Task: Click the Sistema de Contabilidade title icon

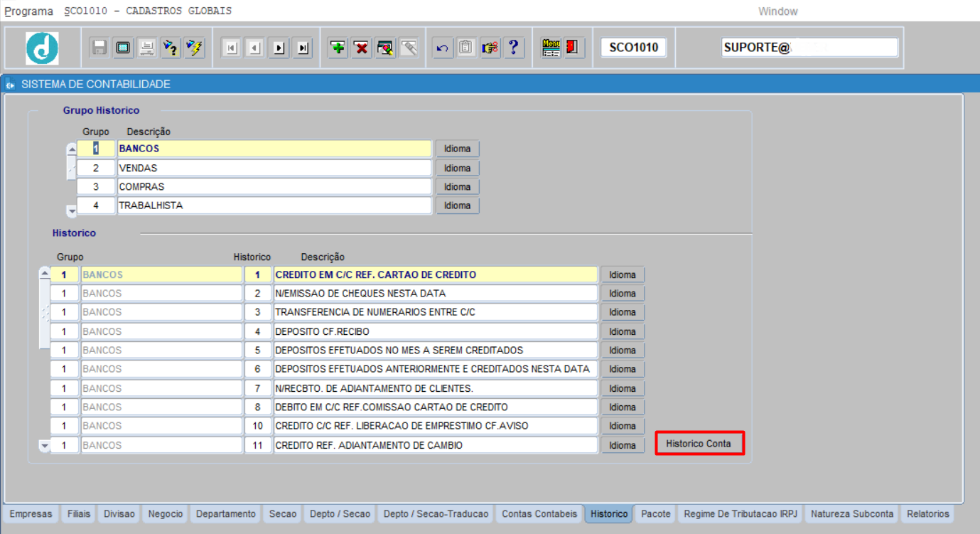Action: pos(10,85)
